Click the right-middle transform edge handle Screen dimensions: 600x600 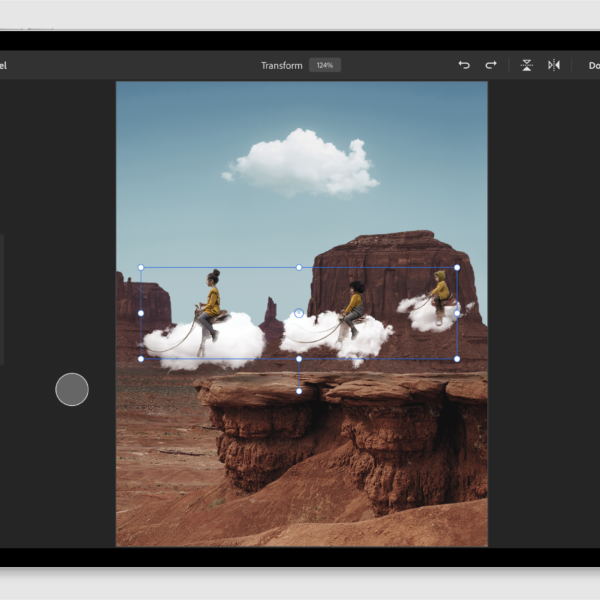pyautogui.click(x=457, y=313)
